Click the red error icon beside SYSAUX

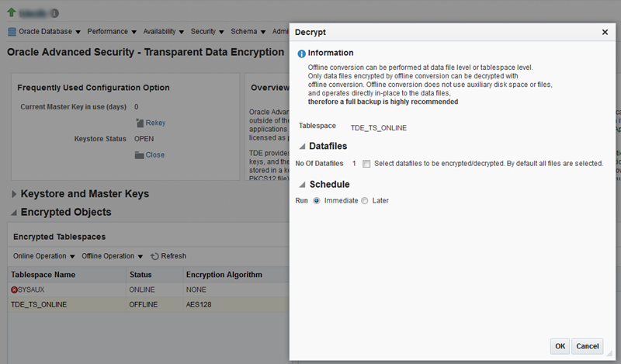tap(14, 290)
